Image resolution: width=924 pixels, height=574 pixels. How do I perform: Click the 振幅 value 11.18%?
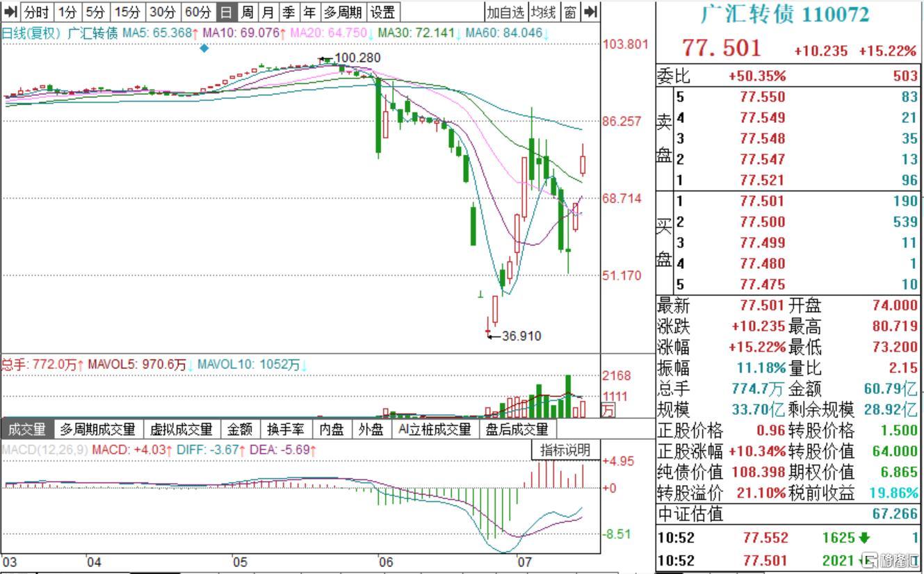click(x=761, y=368)
